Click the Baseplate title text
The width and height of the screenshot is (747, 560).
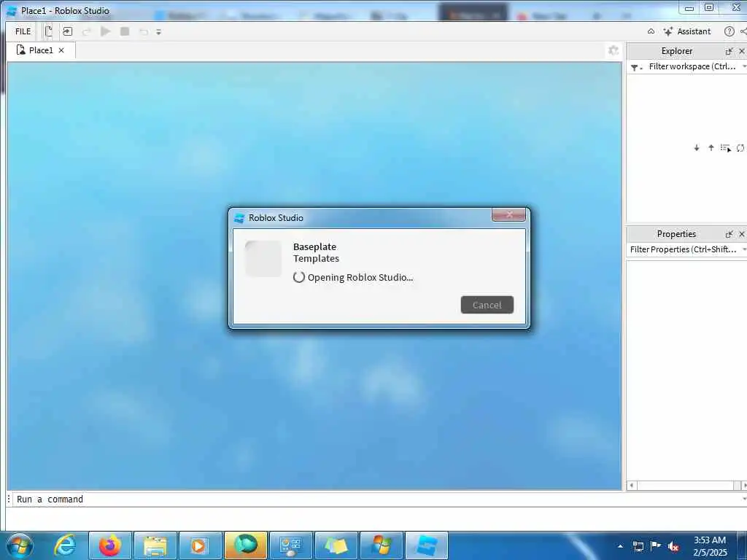coord(314,246)
